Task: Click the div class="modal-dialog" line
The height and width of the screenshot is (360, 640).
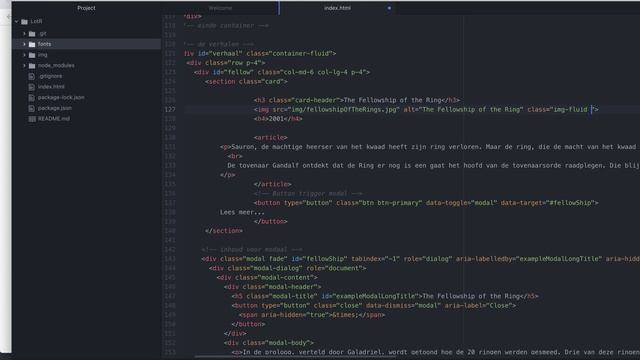Action: tap(287, 268)
